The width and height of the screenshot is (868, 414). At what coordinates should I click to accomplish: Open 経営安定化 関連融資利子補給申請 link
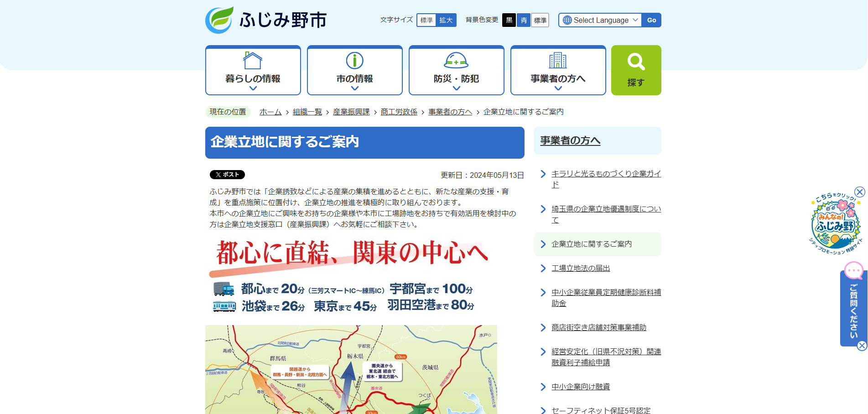(x=606, y=357)
